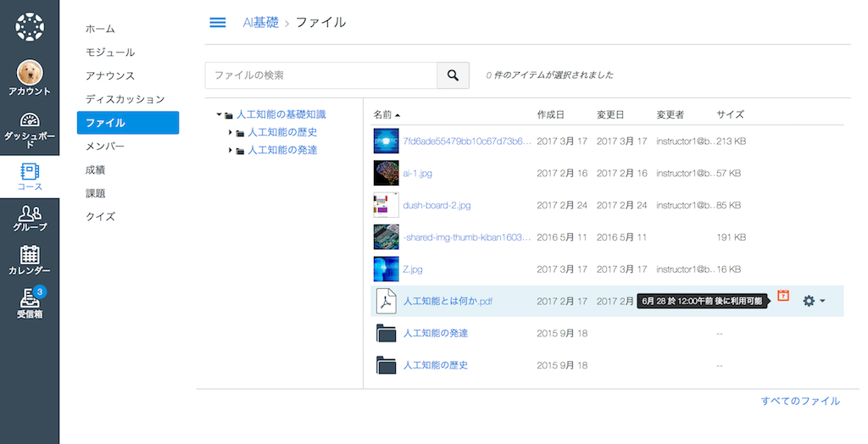The height and width of the screenshot is (444, 868).
Task: Click the PDF icon of 人工知能とは何か.pdf
Action: pyautogui.click(x=386, y=301)
